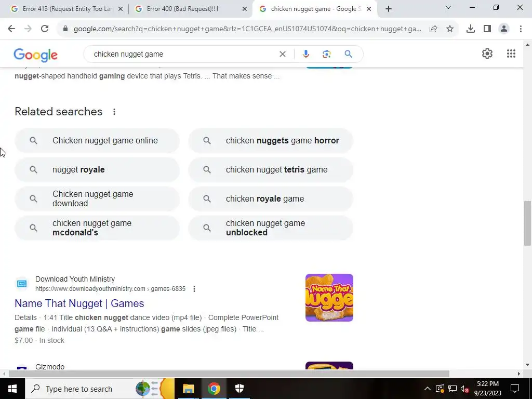Screen dimensions: 532x399
Task: Show hidden tray icons chevron
Action: point(428,389)
